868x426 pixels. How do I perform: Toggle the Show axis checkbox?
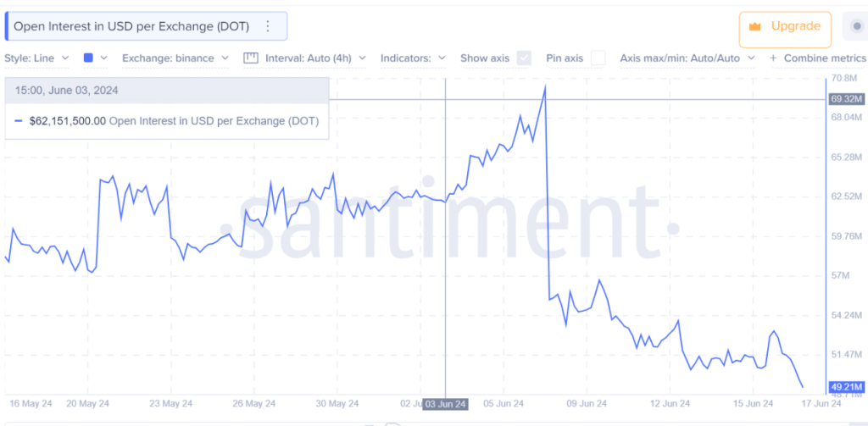pos(524,58)
